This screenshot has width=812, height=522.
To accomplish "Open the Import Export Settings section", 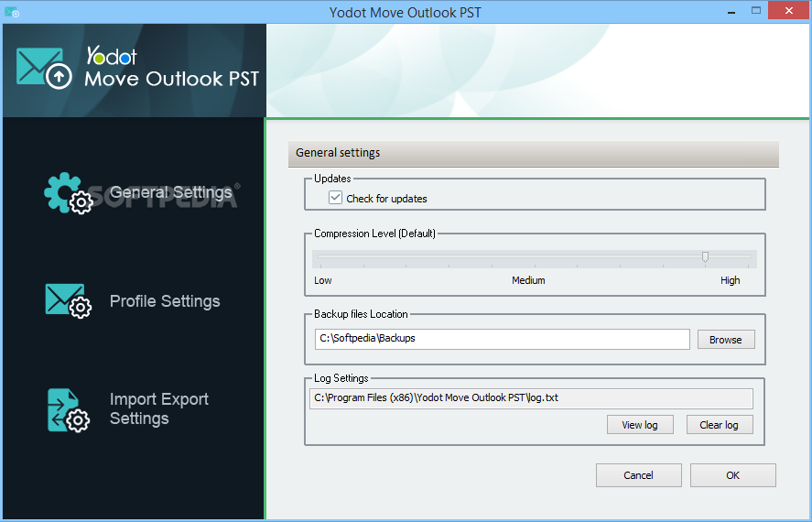I will click(x=159, y=408).
